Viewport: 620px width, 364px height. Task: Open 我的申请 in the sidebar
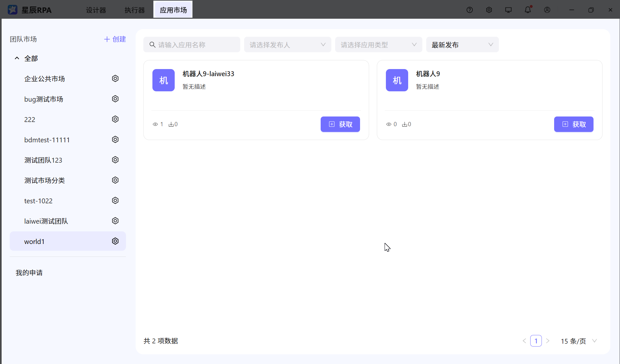tap(29, 273)
